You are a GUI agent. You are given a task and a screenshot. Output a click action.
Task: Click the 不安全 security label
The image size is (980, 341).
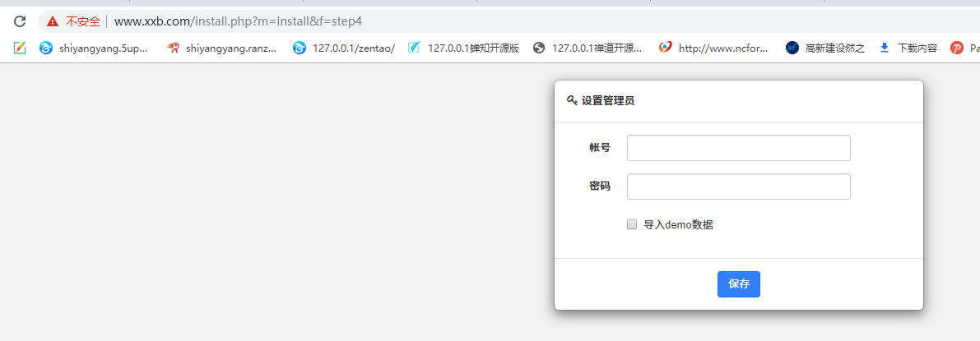point(82,21)
